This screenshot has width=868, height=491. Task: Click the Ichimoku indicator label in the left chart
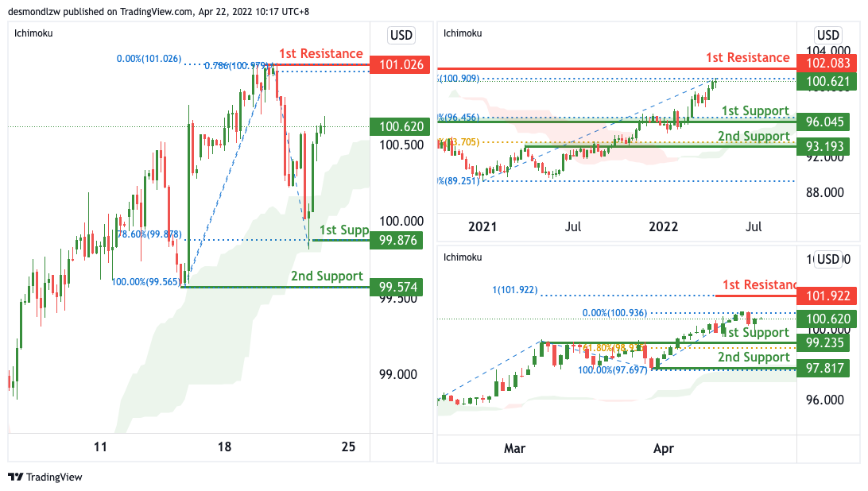tap(35, 33)
